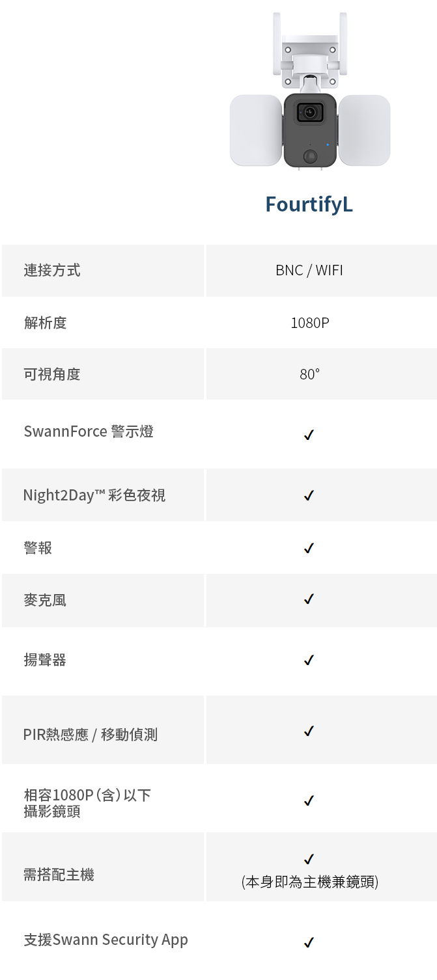The height and width of the screenshot is (980, 437).
Task: Select the 80° viewing angle value
Action: point(310,375)
